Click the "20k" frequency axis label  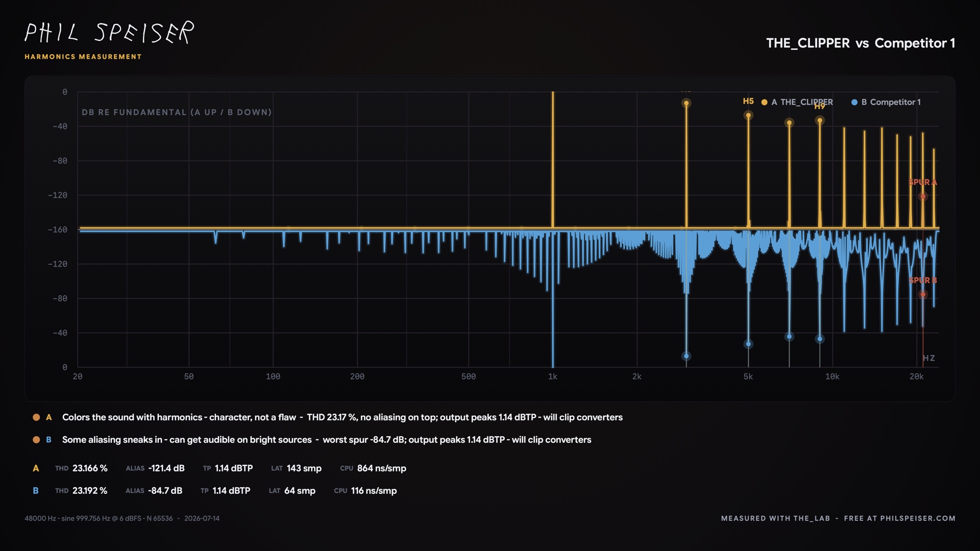tap(917, 377)
